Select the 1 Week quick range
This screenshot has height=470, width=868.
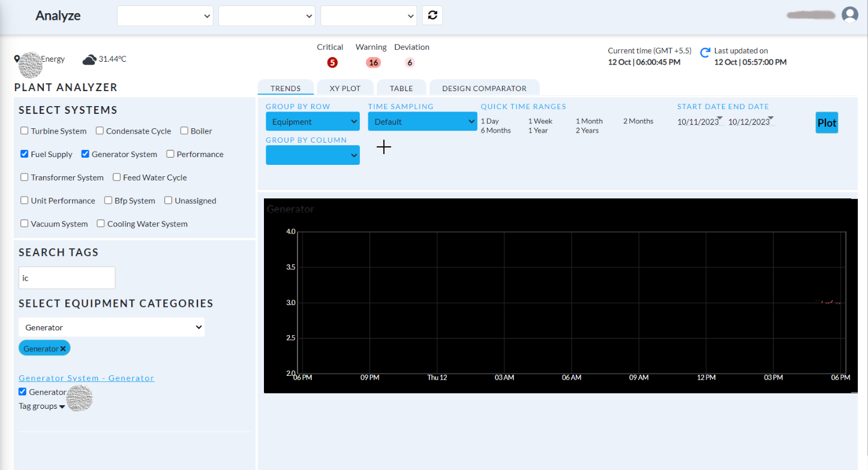click(x=540, y=121)
